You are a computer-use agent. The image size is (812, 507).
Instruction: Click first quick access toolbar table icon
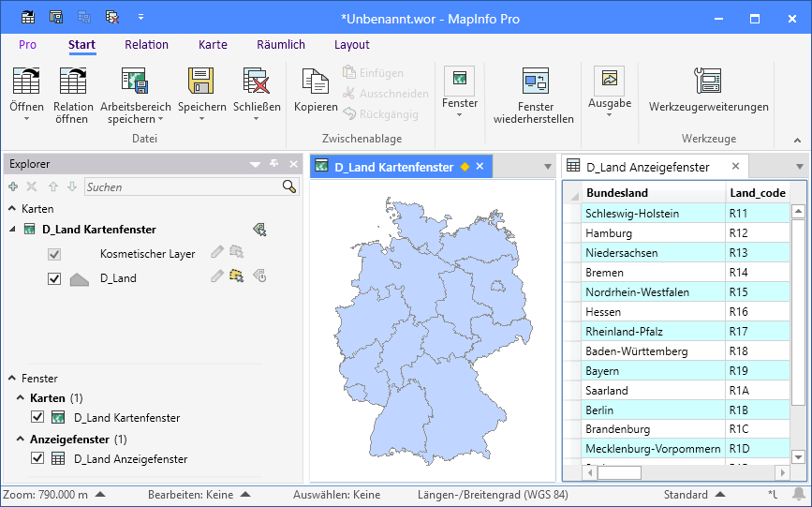point(28,17)
